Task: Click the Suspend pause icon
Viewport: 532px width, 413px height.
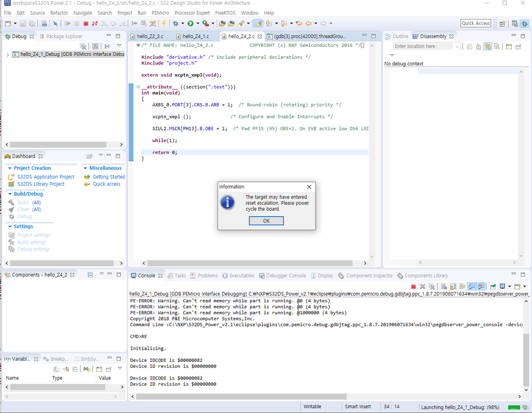Action: click(77, 24)
